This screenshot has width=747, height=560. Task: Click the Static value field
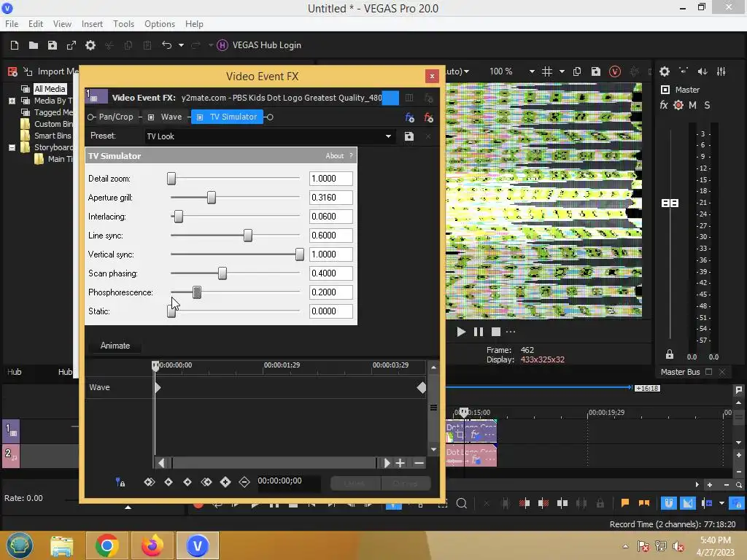[330, 311]
